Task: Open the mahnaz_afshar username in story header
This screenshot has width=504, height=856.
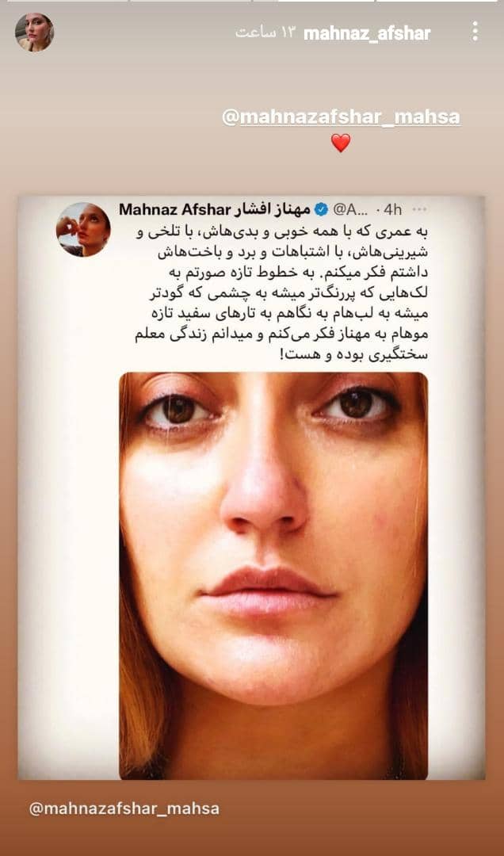Action: pyautogui.click(x=366, y=34)
